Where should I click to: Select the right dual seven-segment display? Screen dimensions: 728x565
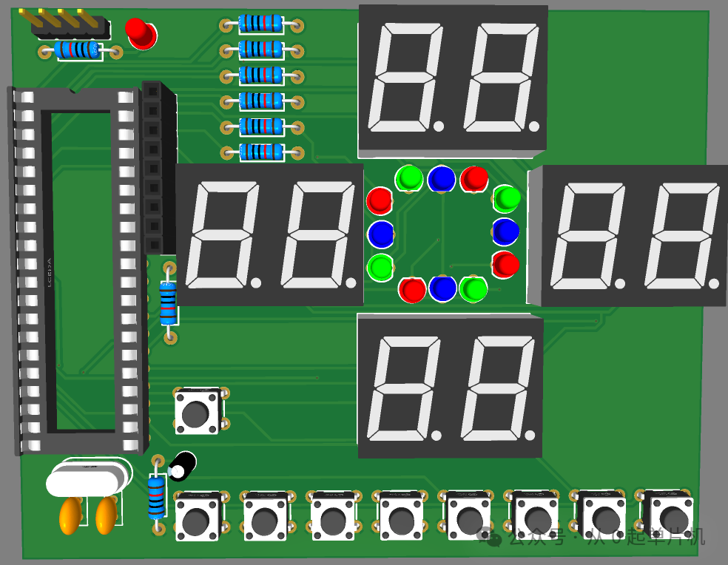click(627, 236)
